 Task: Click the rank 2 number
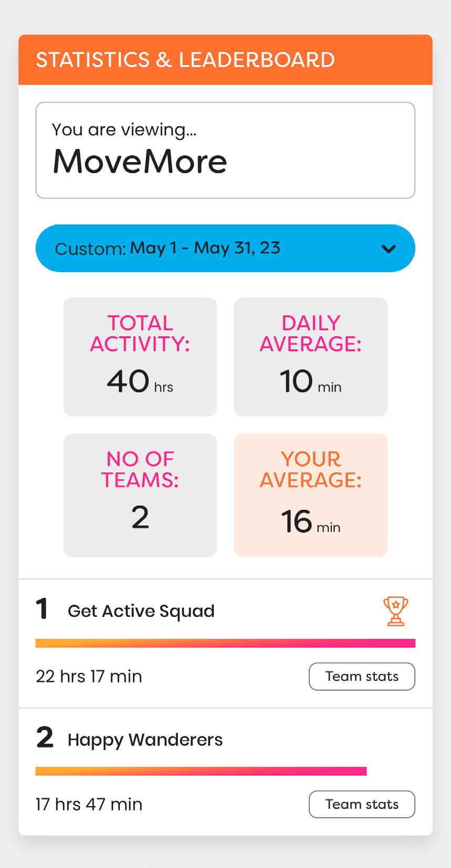tap(45, 738)
